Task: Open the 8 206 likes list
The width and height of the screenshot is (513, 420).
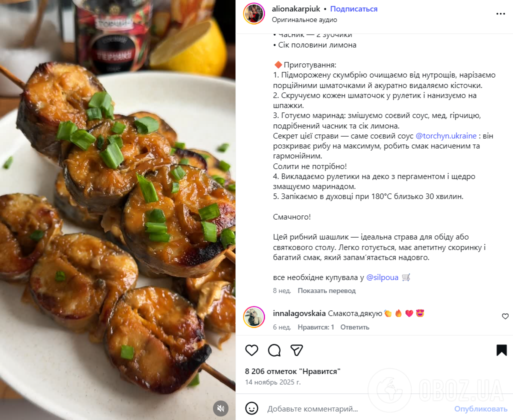Action: click(292, 371)
